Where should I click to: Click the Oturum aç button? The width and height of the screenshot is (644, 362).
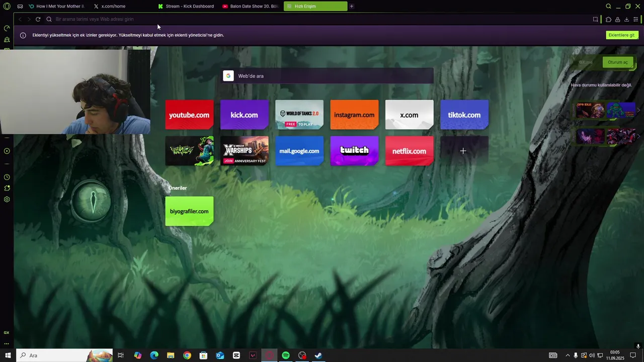click(617, 62)
